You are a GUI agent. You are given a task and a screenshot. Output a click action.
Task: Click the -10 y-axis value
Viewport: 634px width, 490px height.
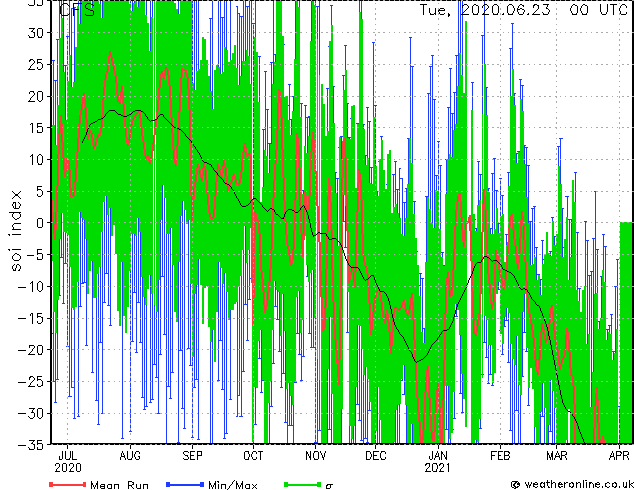pos(31,286)
